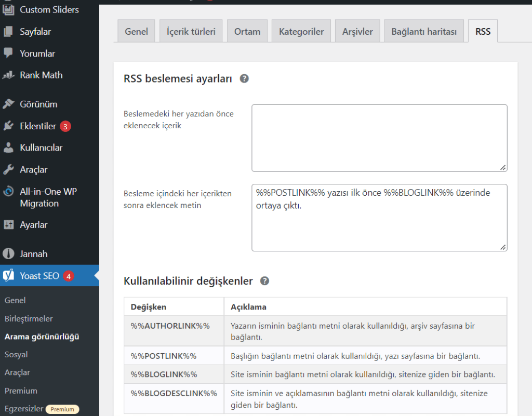Open the Birleştirmeler submenu link

tap(29, 318)
